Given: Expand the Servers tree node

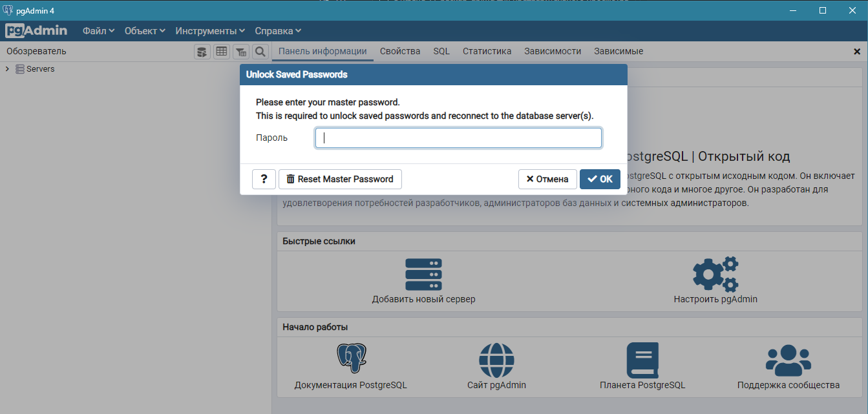Looking at the screenshot, I should 7,69.
